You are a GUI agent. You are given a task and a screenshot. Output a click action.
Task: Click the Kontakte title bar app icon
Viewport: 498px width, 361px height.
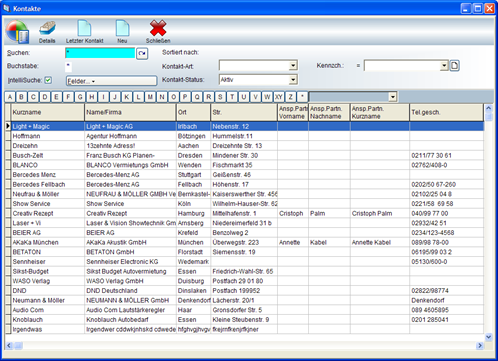click(7, 8)
